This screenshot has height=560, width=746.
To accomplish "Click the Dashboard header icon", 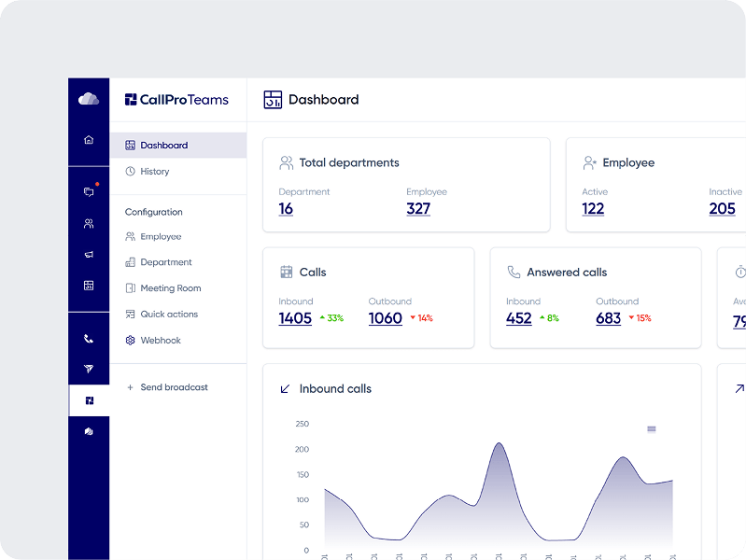I will [273, 100].
